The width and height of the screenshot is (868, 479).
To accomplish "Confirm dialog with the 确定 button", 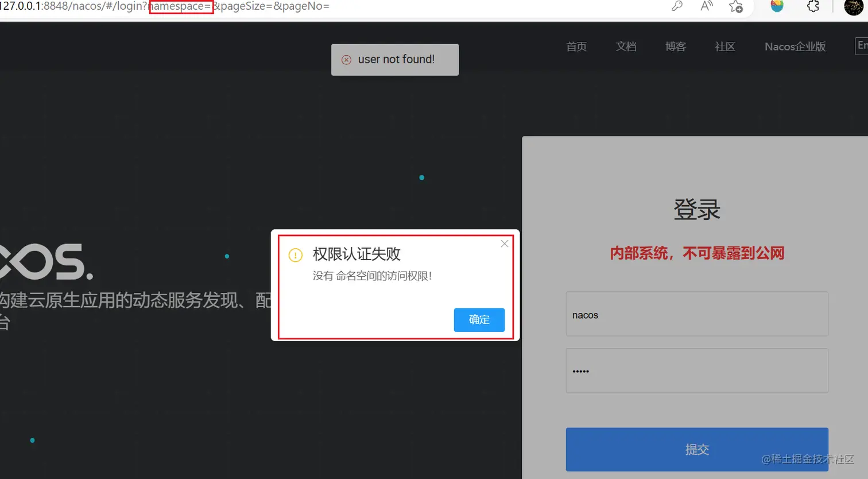I will (x=479, y=320).
